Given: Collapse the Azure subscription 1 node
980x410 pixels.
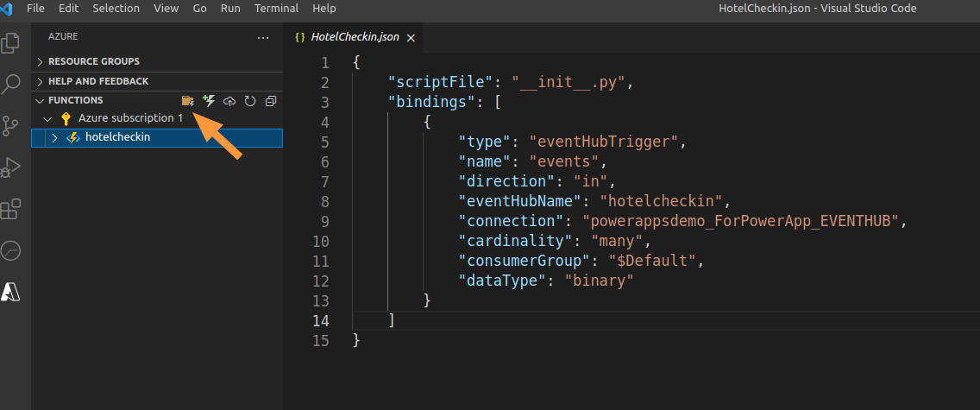Looking at the screenshot, I should 47,119.
